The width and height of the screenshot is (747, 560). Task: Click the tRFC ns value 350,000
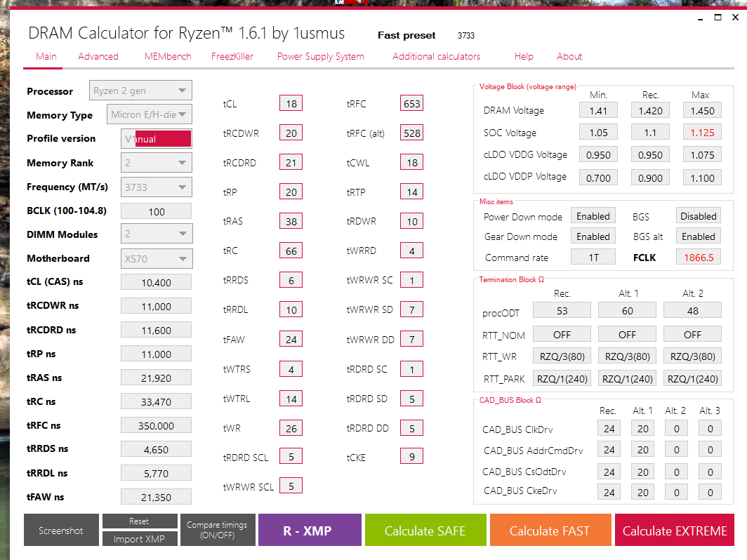(157, 425)
